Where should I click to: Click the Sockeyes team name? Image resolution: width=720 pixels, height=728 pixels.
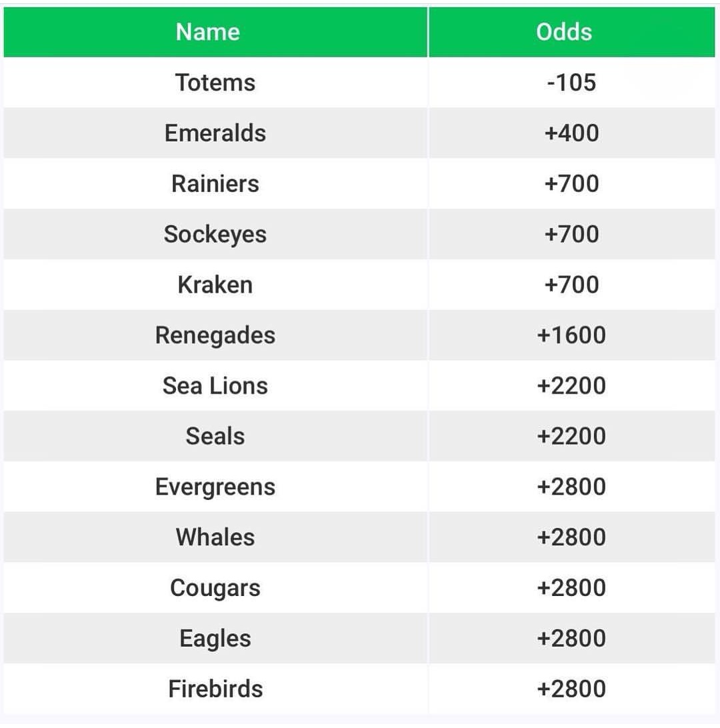pos(215,235)
